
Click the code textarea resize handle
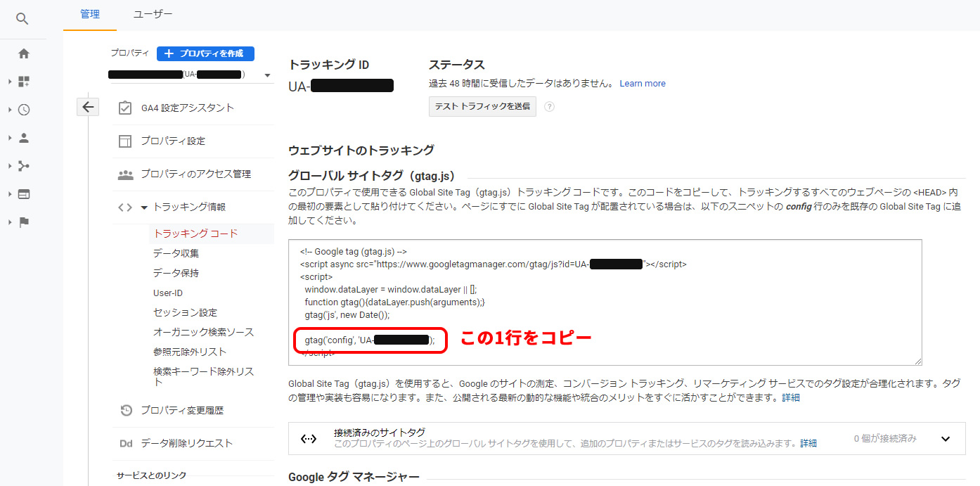point(917,361)
